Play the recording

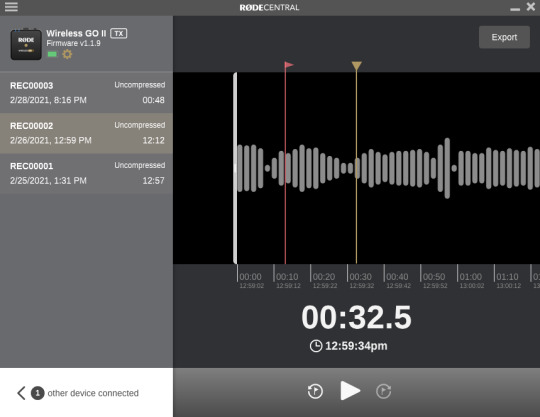(x=350, y=391)
